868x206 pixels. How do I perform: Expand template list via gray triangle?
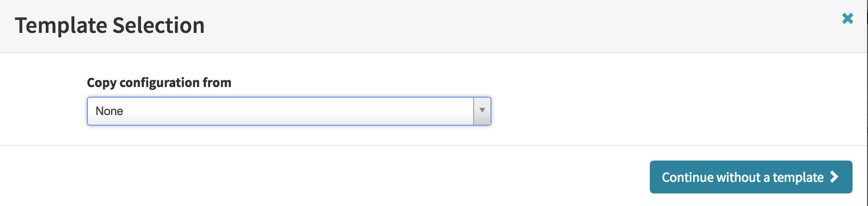click(482, 111)
